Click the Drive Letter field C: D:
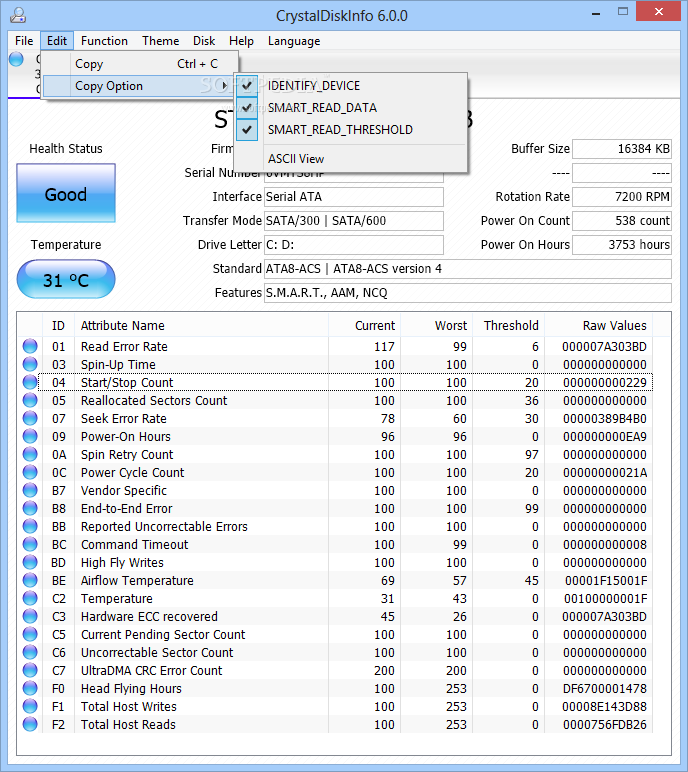The width and height of the screenshot is (688, 772). [x=354, y=245]
